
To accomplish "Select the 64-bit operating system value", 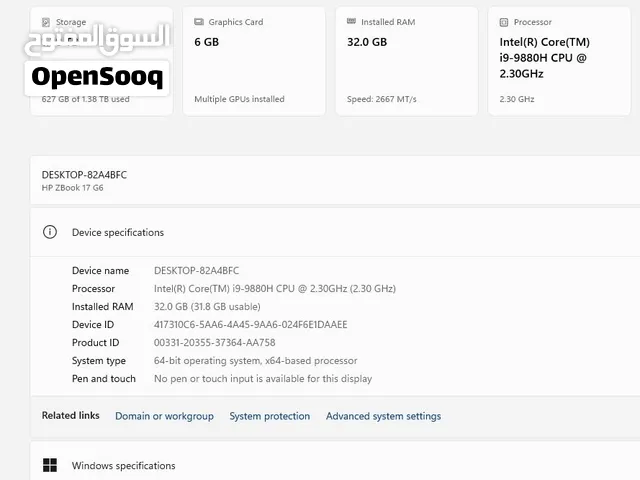I will point(256,360).
